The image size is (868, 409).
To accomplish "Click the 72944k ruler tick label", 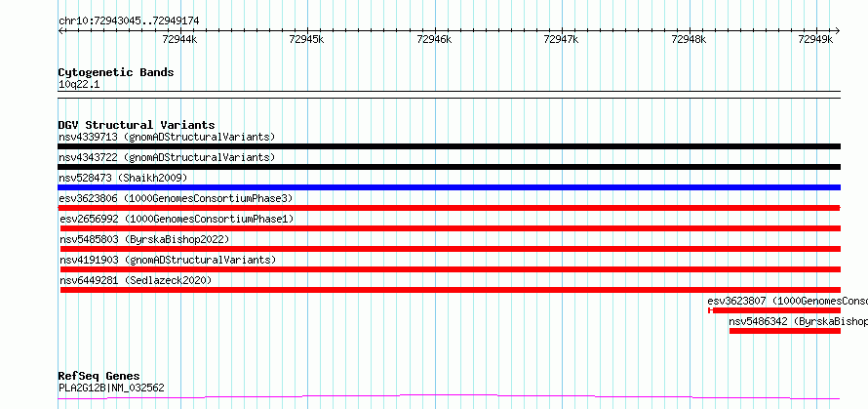I will [179, 39].
